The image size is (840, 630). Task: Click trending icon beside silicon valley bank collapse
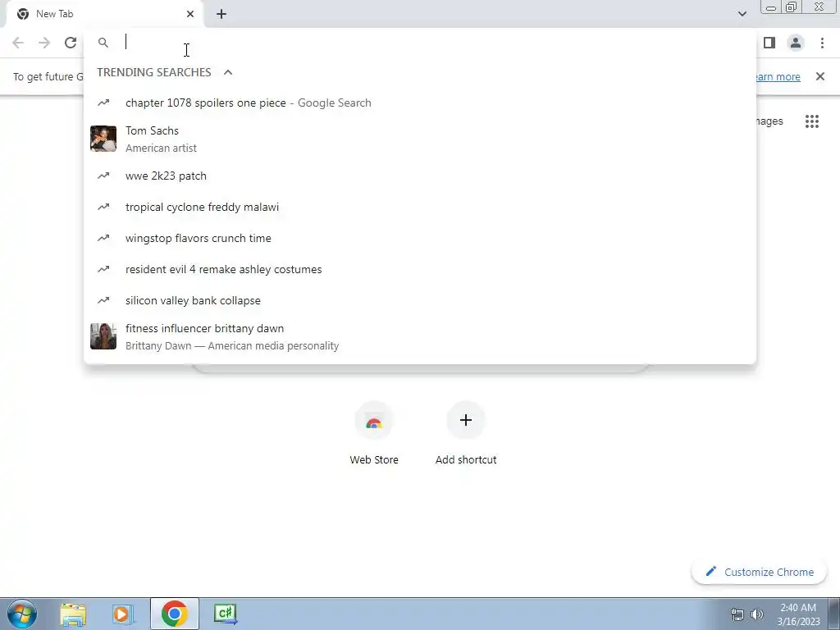pos(103,300)
